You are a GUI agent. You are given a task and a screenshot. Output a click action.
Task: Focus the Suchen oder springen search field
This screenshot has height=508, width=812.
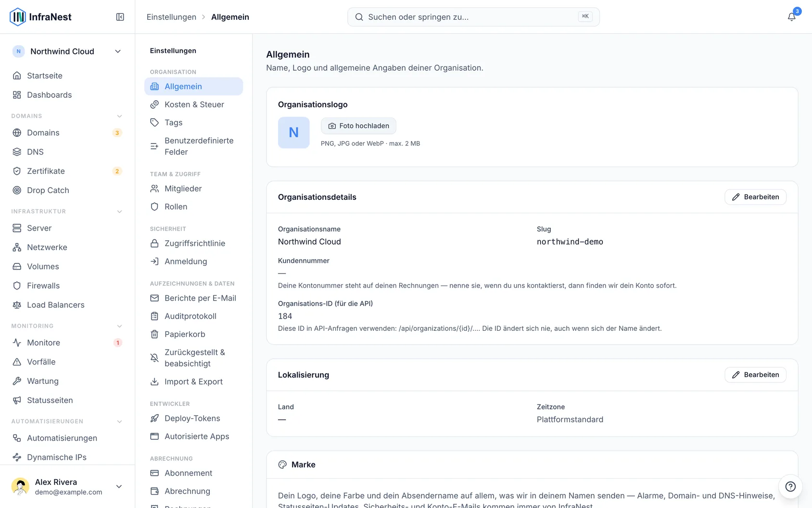(473, 17)
